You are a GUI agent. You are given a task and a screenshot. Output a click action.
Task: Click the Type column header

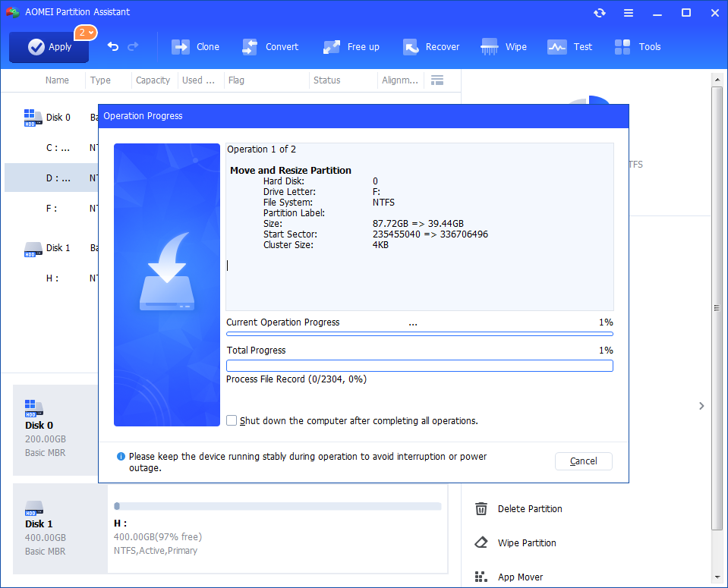coord(100,80)
